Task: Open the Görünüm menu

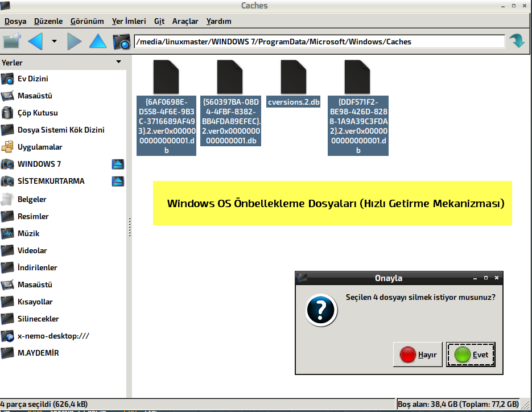Action: 87,22
